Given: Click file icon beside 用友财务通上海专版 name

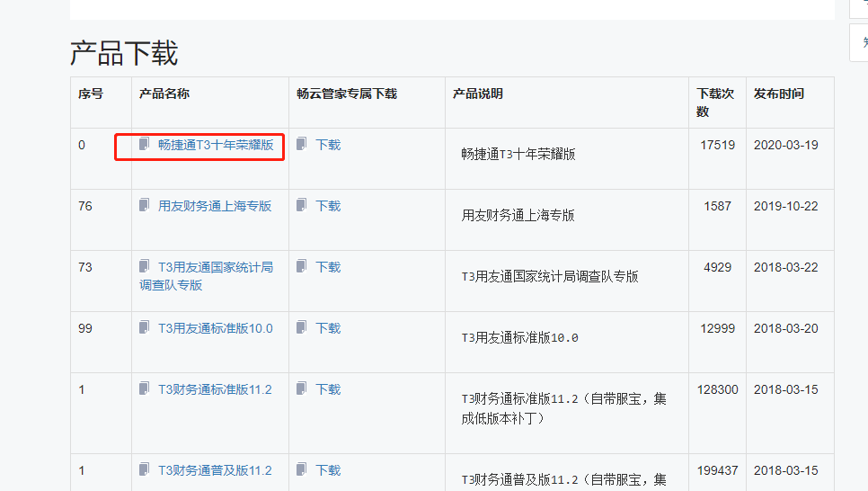Looking at the screenshot, I should [144, 205].
